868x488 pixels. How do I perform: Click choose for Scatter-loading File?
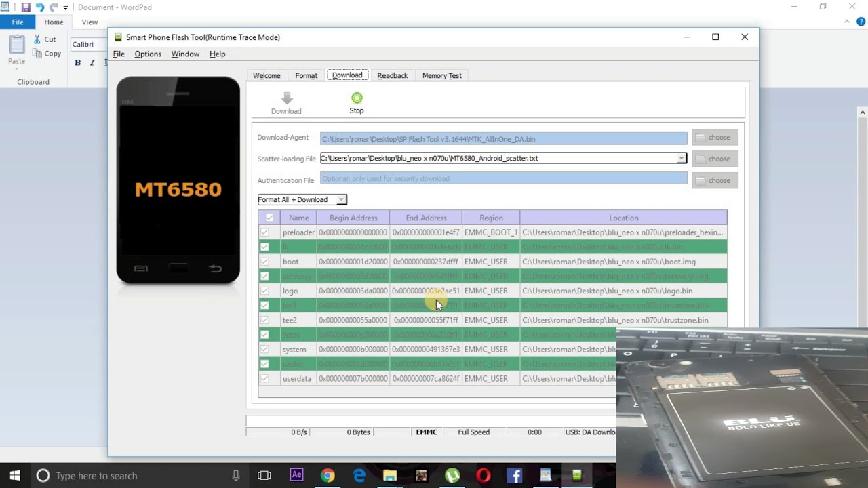pyautogui.click(x=715, y=159)
